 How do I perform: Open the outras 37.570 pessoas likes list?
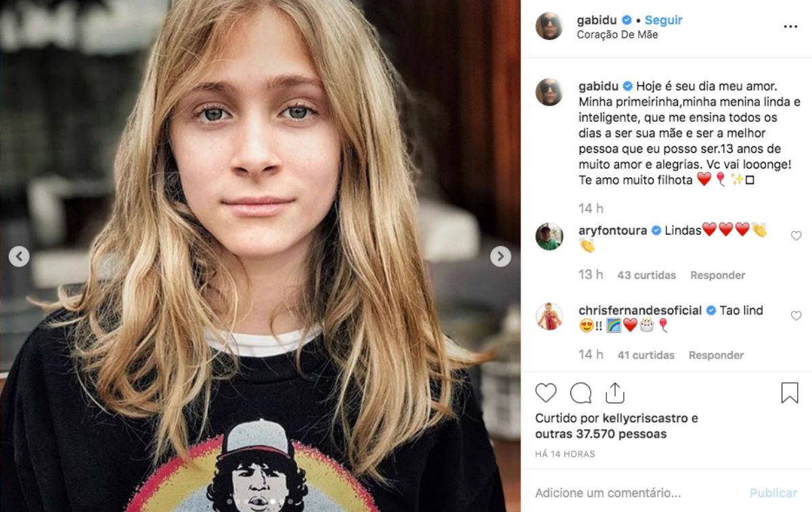[601, 434]
